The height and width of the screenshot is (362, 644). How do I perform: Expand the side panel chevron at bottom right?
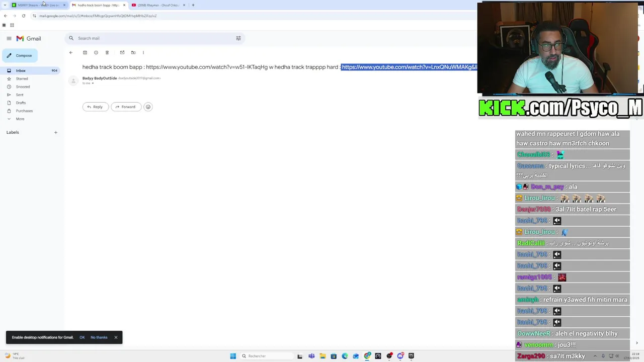click(x=637, y=343)
